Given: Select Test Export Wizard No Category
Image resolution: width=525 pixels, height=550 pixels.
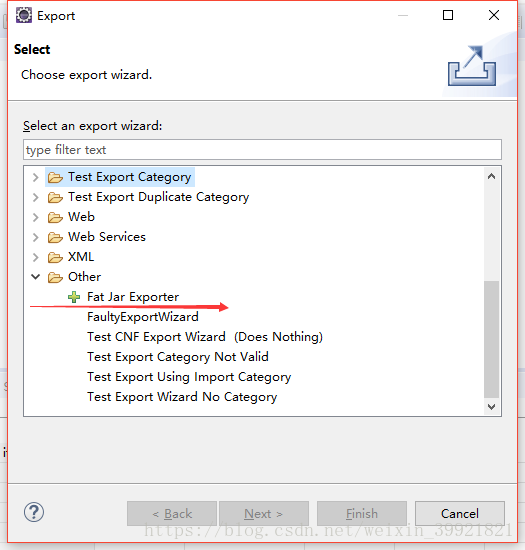Looking at the screenshot, I should click(182, 397).
